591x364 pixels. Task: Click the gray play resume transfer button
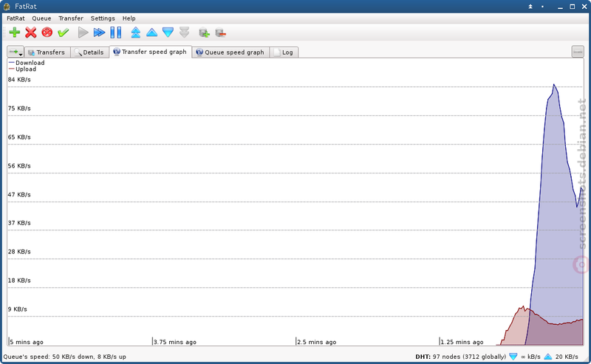pos(83,32)
